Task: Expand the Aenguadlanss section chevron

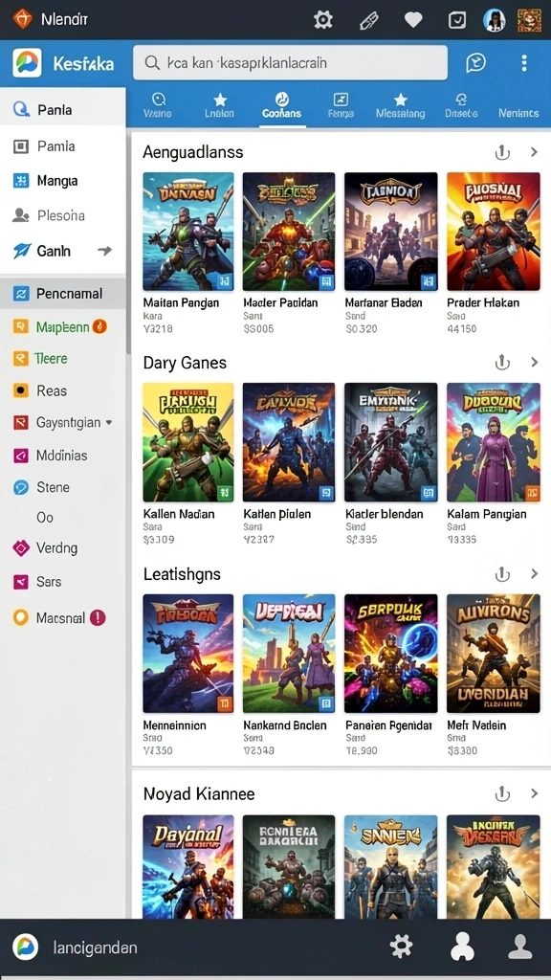Action: (x=534, y=152)
